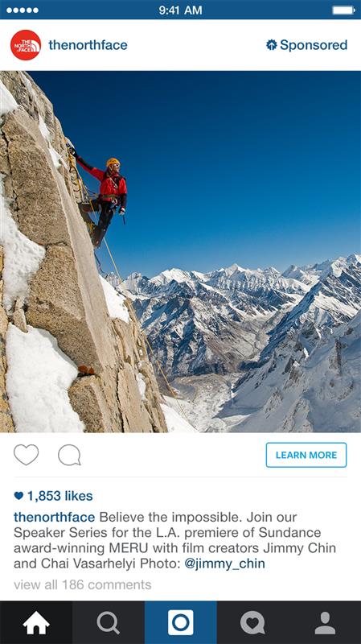The image size is (361, 644).
Task: Open the Sponsored label info
Action: click(x=306, y=45)
